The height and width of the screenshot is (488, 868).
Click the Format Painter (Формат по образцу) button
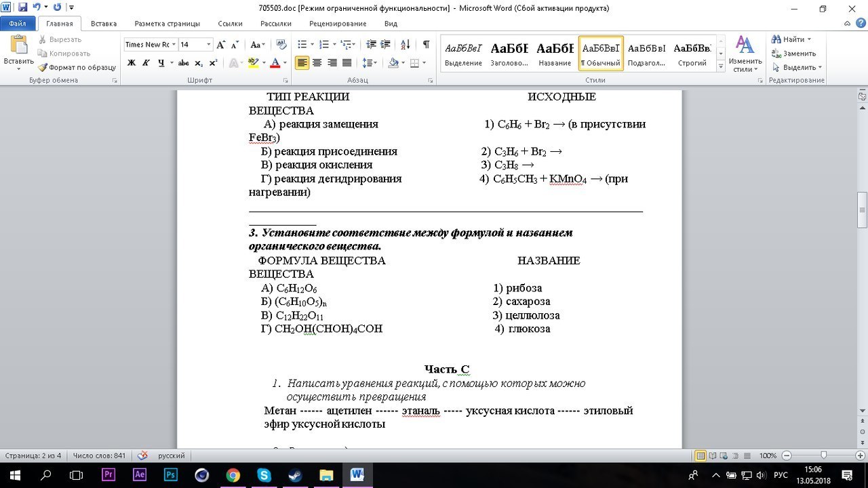[77, 67]
